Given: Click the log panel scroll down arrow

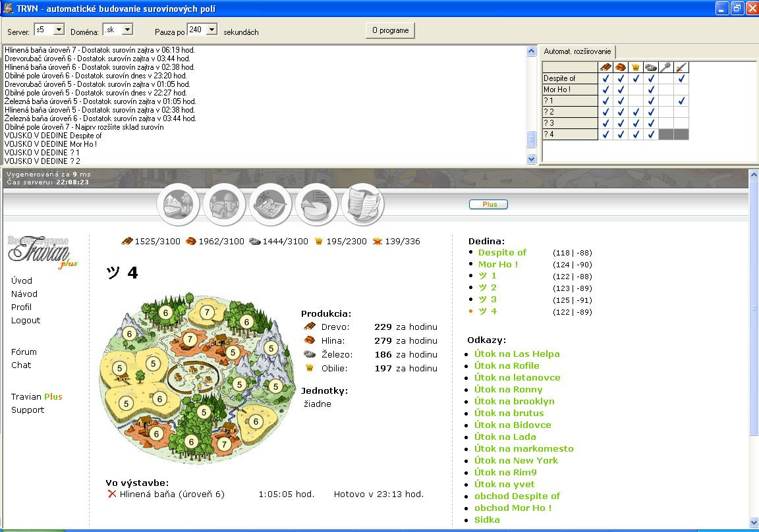Looking at the screenshot, I should (531, 159).
